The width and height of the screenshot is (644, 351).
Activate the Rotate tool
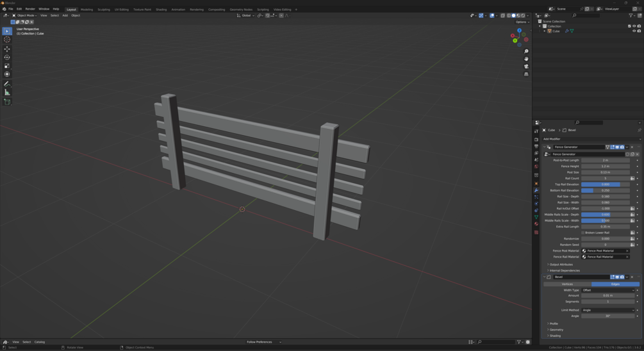coord(7,58)
